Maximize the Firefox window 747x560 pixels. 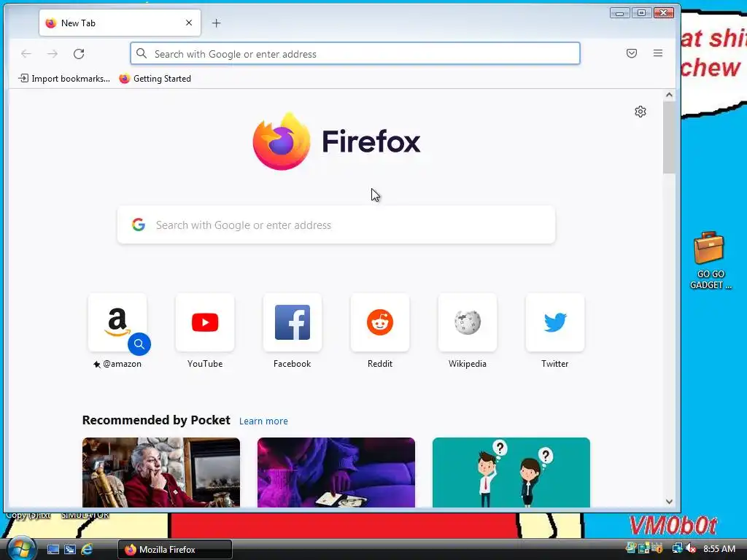[x=642, y=13]
